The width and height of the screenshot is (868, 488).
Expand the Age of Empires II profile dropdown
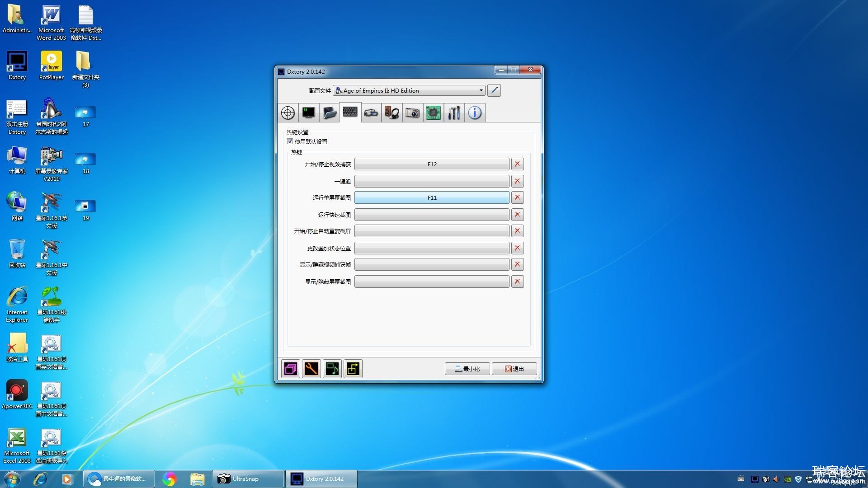[x=409, y=90]
